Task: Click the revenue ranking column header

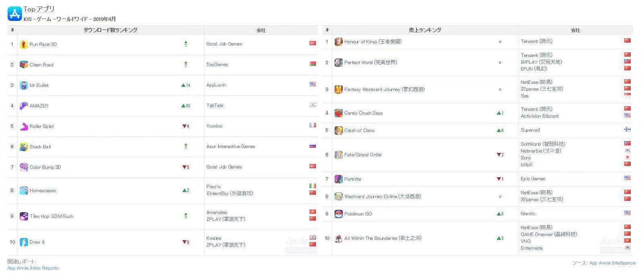Action: click(x=425, y=30)
